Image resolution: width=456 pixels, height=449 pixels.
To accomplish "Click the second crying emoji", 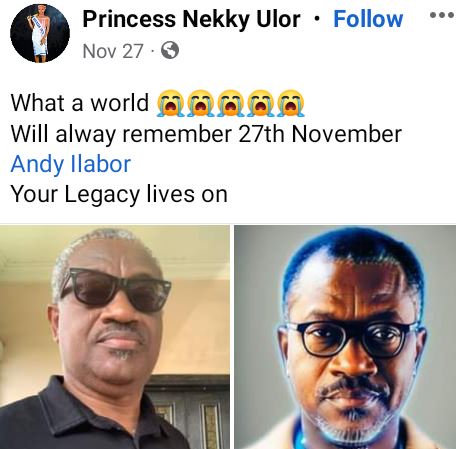I will tap(201, 103).
